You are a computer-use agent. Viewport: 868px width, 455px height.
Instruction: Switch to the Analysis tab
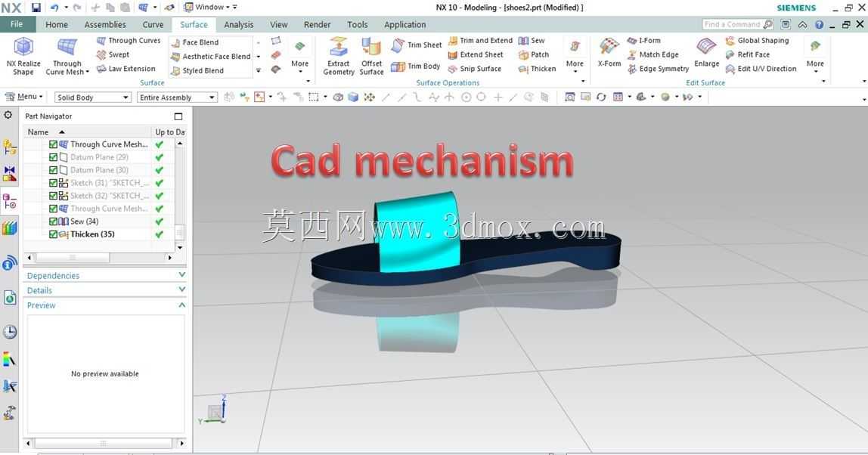239,25
